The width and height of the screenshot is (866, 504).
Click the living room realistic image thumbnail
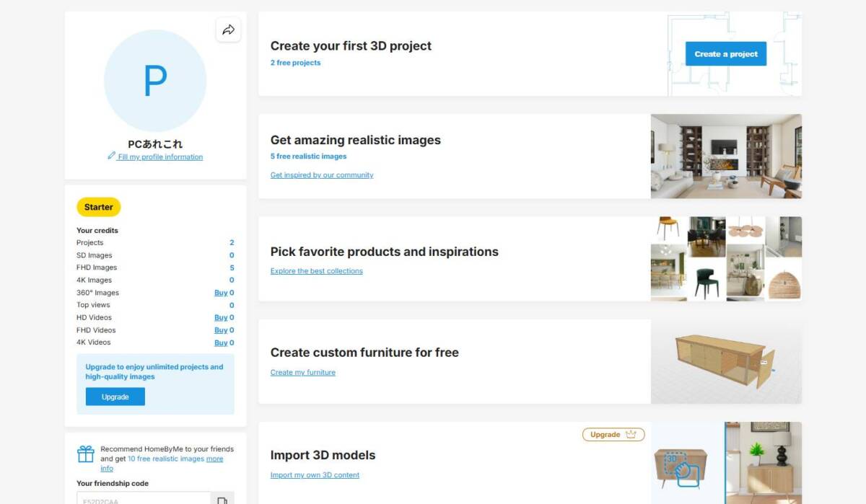tap(726, 156)
